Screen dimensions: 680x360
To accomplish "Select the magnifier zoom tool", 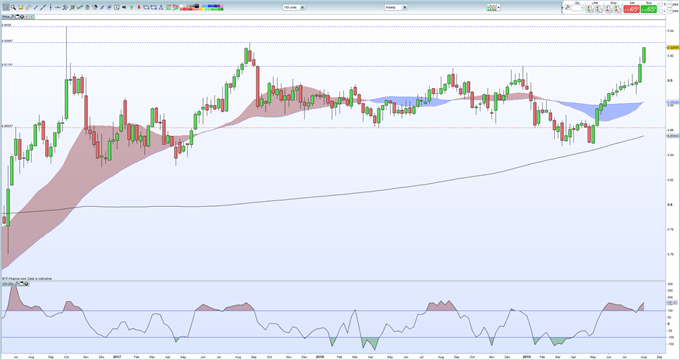I will [13, 7].
